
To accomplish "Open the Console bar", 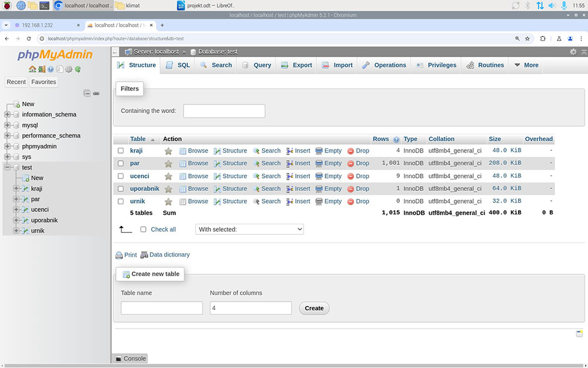I will coord(130,359).
